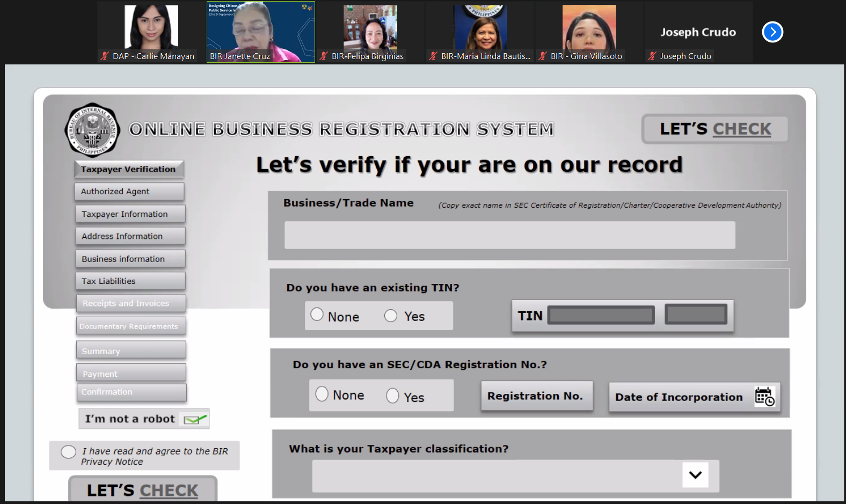Click the "Business/Trade Name" label
The image size is (846, 504).
pos(348,203)
